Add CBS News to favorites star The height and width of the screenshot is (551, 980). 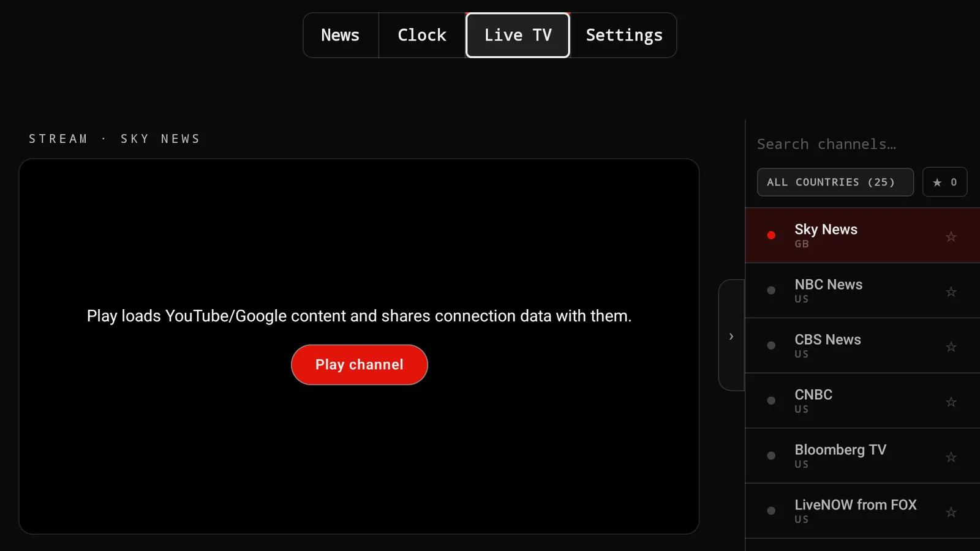coord(951,347)
